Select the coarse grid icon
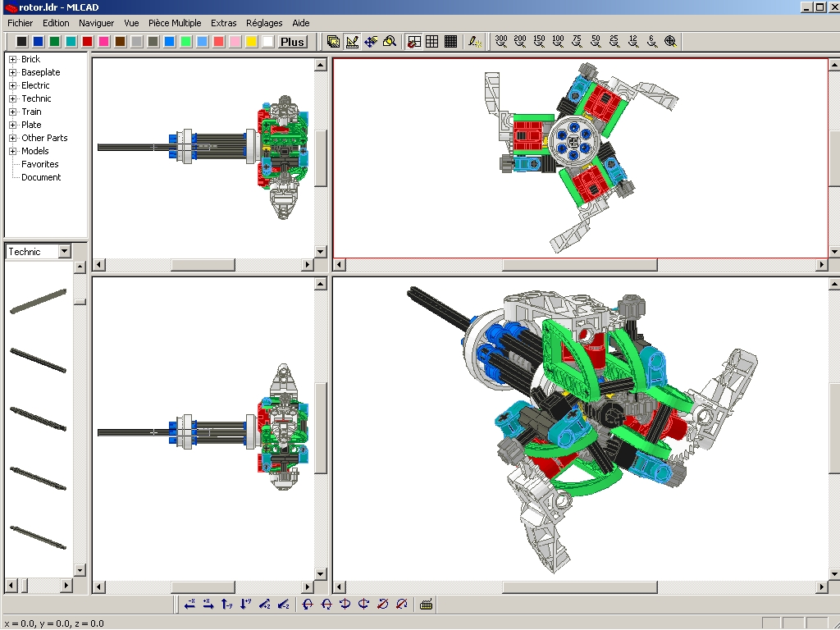 (x=431, y=41)
